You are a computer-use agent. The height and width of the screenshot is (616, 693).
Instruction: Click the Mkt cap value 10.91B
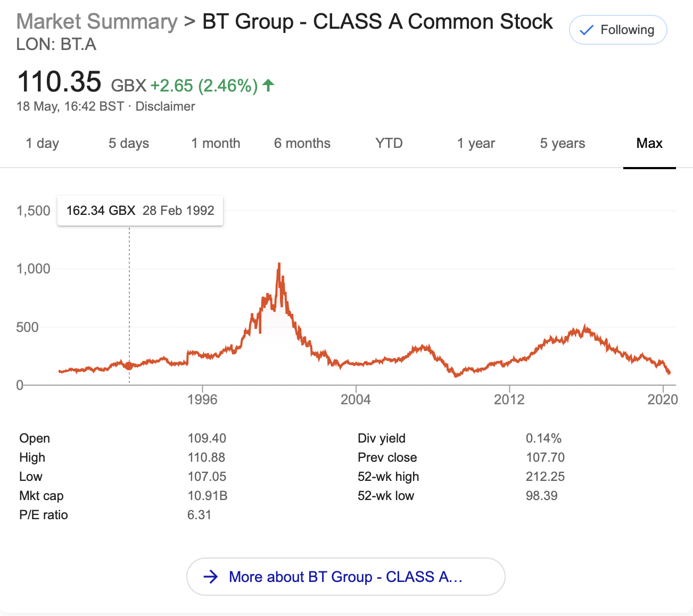point(208,496)
